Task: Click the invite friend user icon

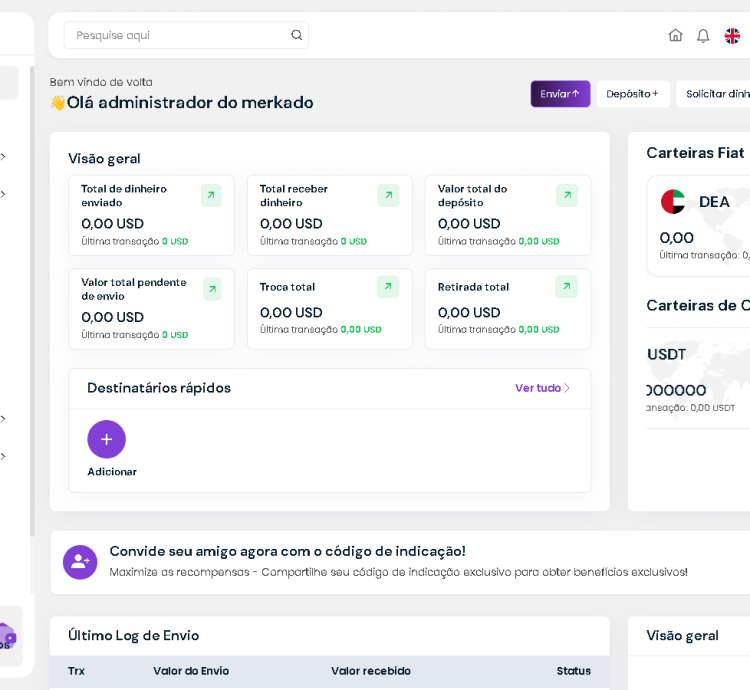Action: point(80,562)
